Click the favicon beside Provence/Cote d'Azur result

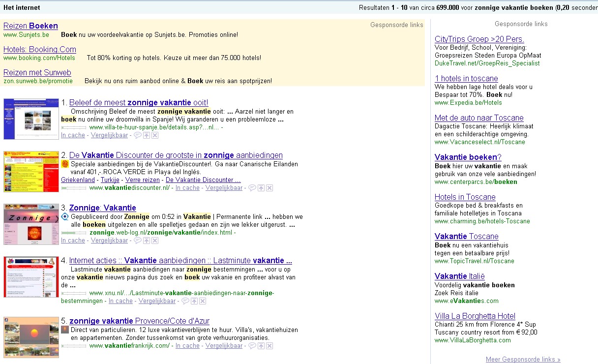coord(65,329)
